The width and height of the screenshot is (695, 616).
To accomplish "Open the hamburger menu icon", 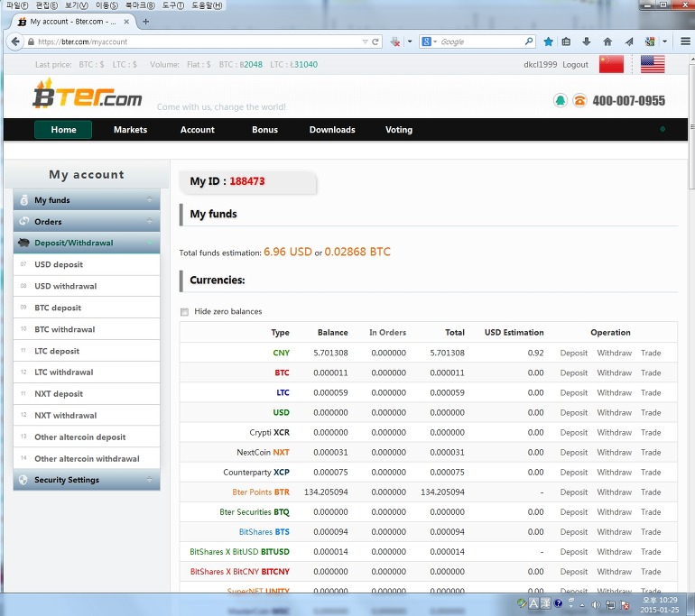I will 685,41.
